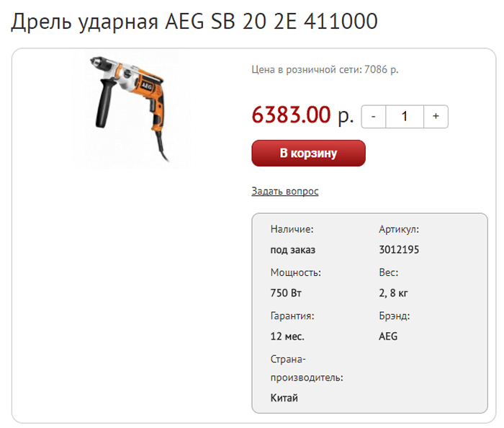
Task: Click the brand value AEG
Action: [x=388, y=336]
